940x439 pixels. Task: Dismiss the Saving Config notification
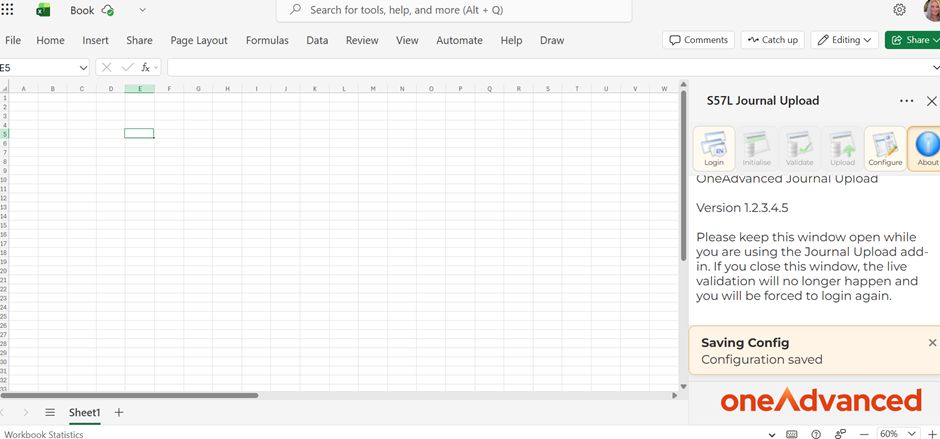(x=932, y=342)
